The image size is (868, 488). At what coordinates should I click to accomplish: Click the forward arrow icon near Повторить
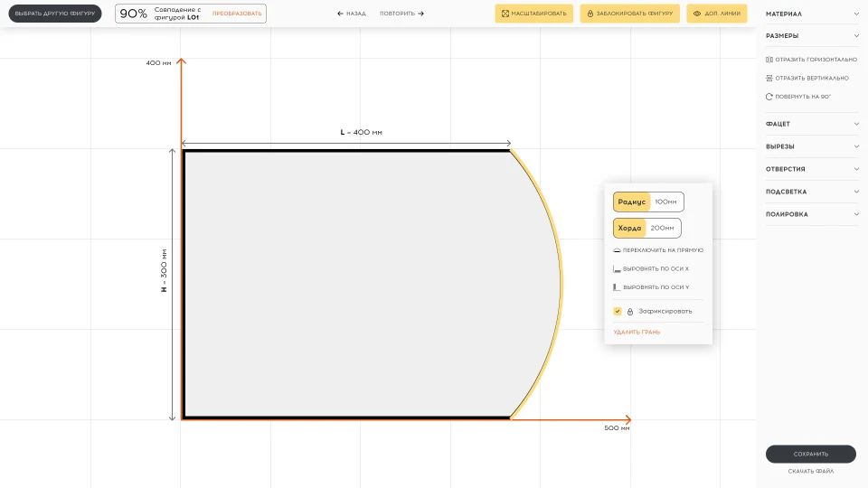point(420,14)
